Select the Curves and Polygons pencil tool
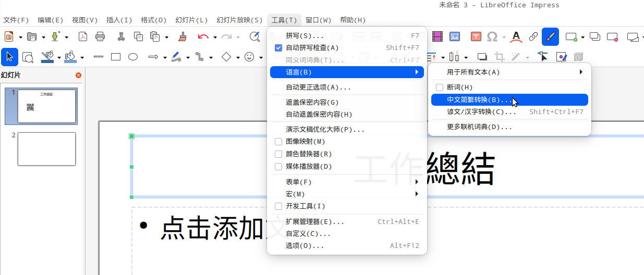This screenshot has height=275, width=644. (x=177, y=57)
